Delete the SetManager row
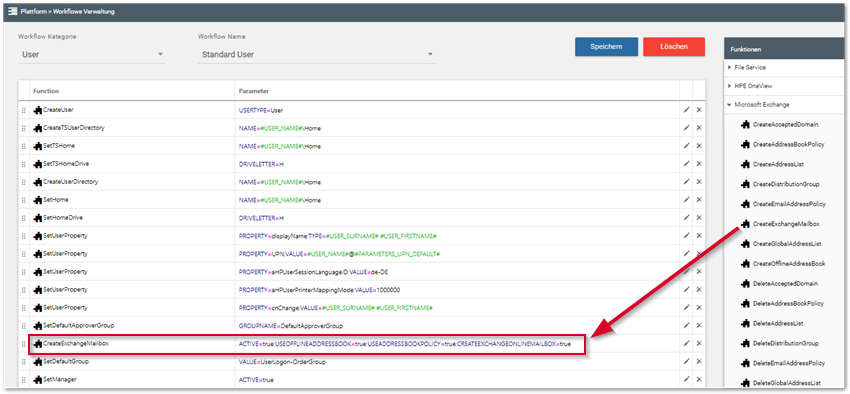The height and width of the screenshot is (394, 850). 699,379
